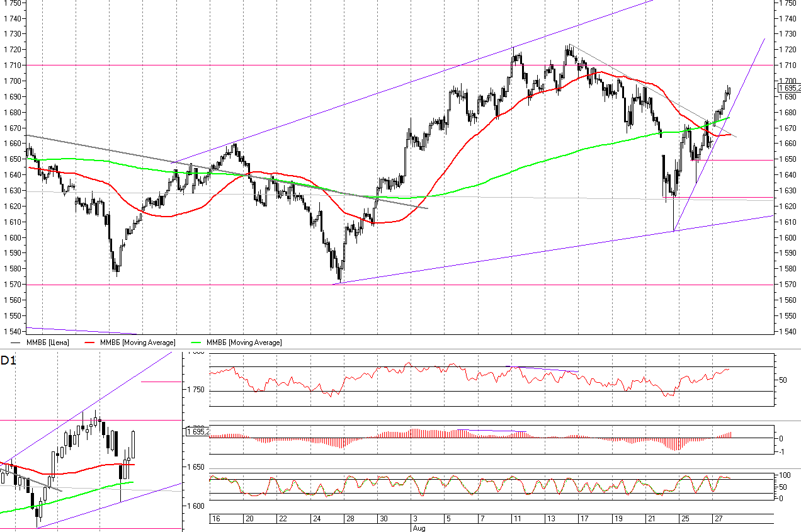Click the 100 level on the stochastic scale
Viewport: 801px width, 532px height.
(x=785, y=475)
